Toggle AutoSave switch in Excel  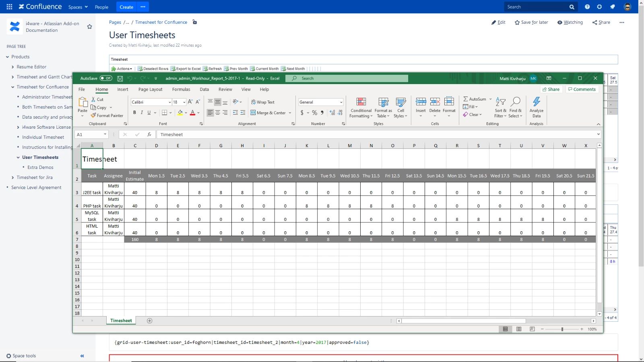coord(106,78)
